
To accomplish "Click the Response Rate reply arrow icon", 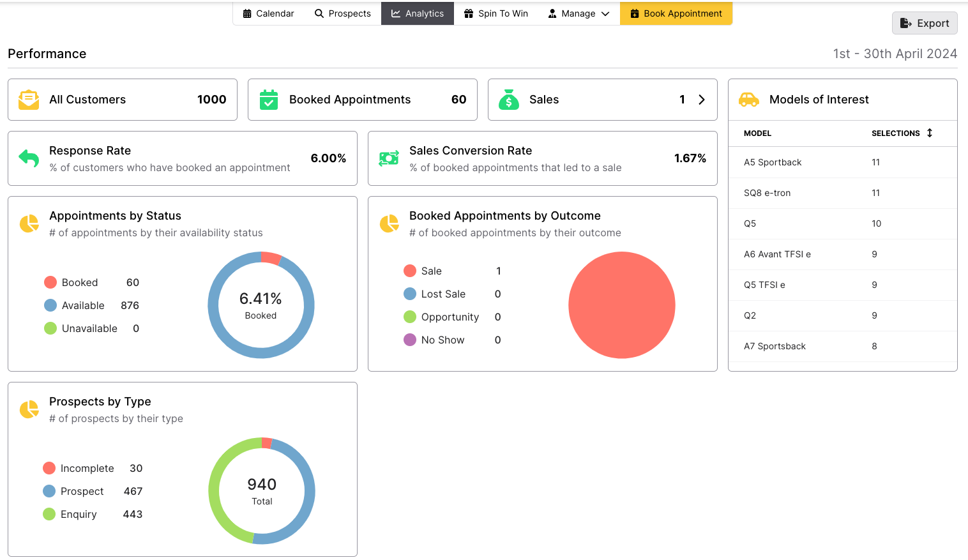I will [x=29, y=158].
